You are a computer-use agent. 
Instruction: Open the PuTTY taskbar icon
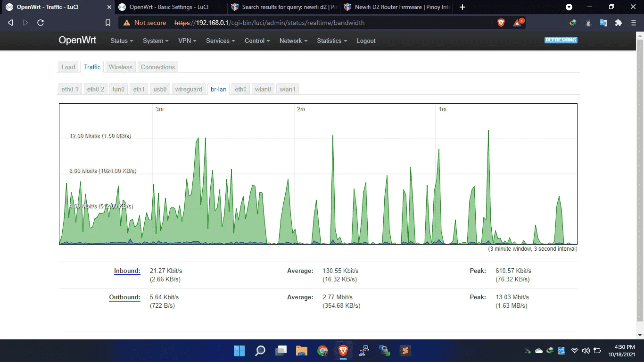(364, 351)
